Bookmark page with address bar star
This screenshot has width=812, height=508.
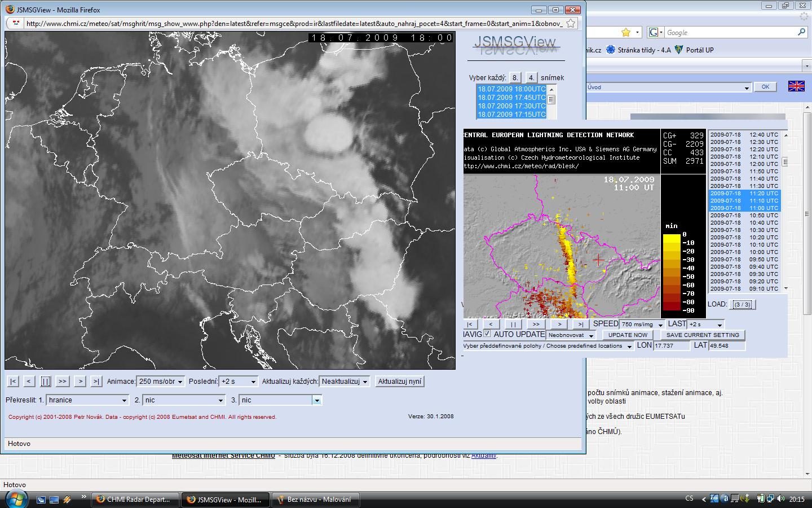(571, 23)
